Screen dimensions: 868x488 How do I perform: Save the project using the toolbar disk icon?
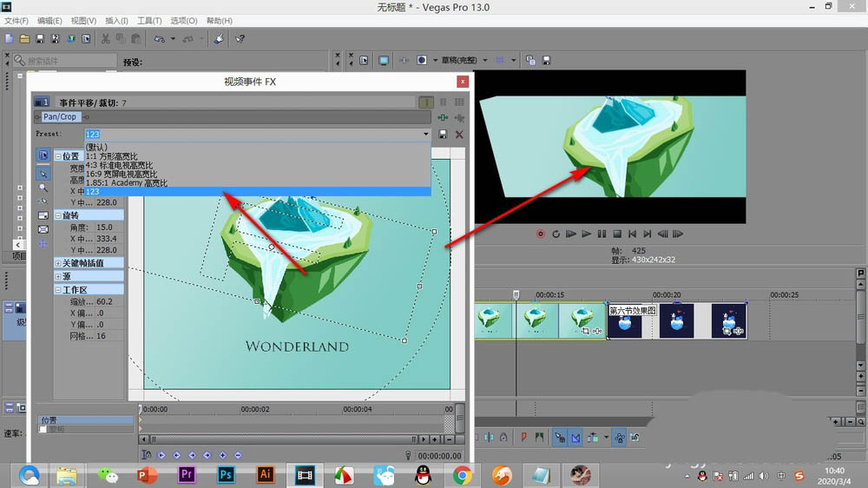40,39
